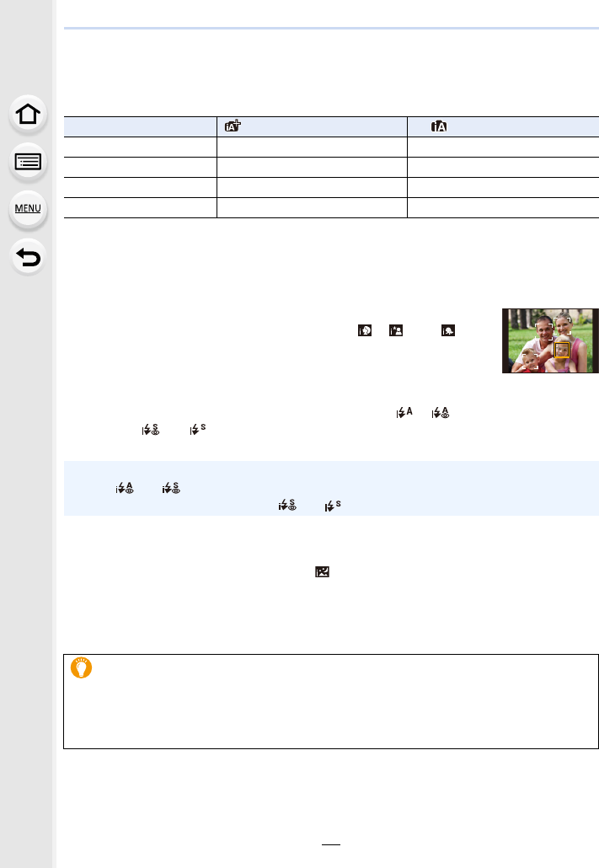Select the iA+ mode icon in table header

233,126
